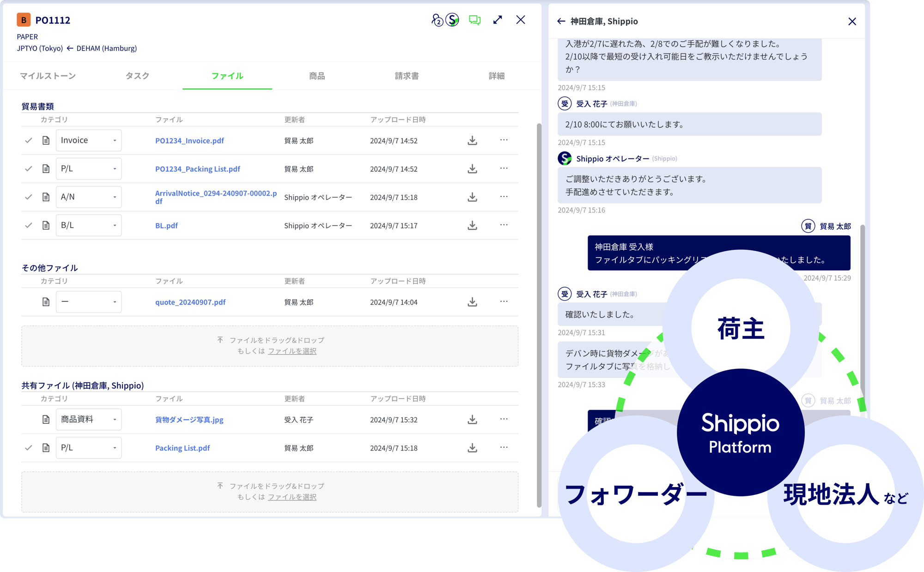Click the document icon in the B/L row
Screen dimensions: 924x572
click(46, 225)
